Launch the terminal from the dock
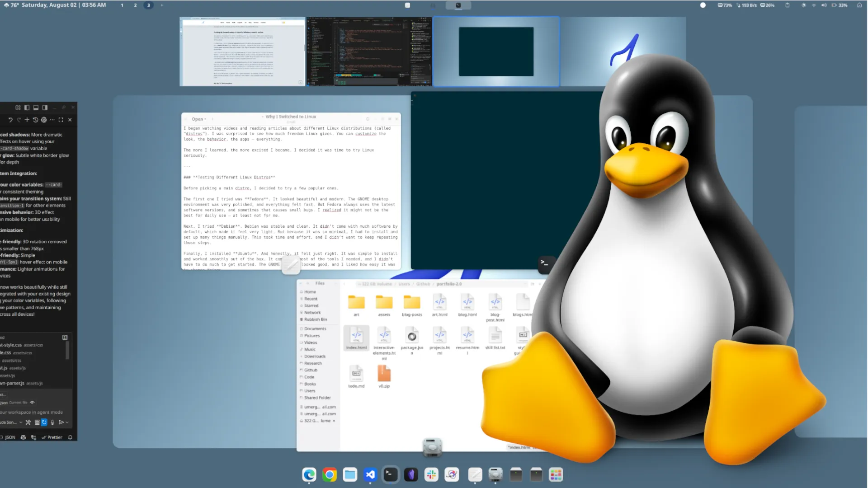 [x=390, y=474]
